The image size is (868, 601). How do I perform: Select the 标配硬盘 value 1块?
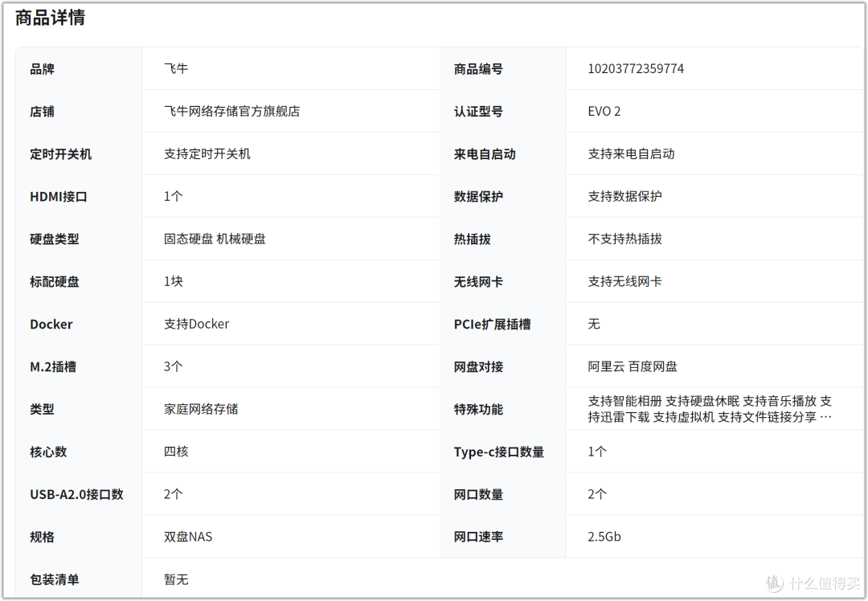[174, 282]
